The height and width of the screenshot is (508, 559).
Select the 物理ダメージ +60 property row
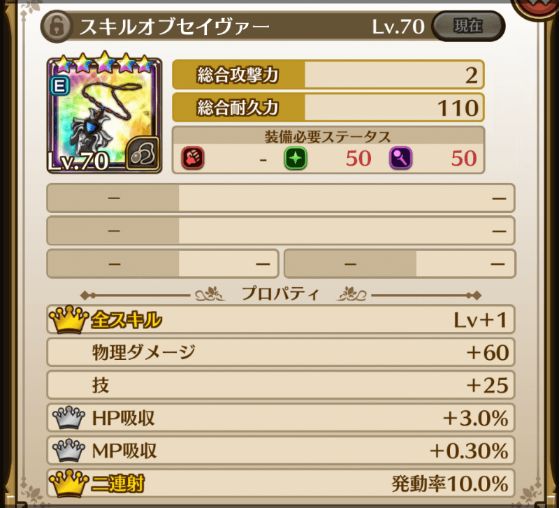[x=281, y=352]
